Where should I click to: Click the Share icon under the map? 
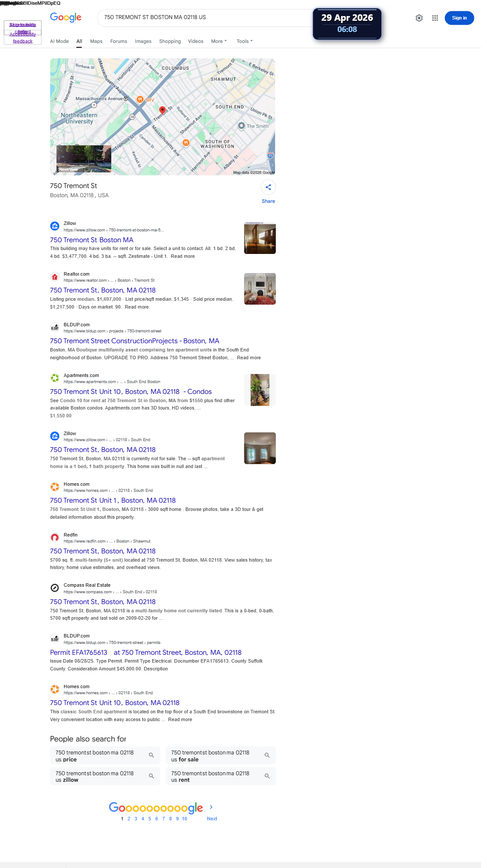click(x=268, y=187)
